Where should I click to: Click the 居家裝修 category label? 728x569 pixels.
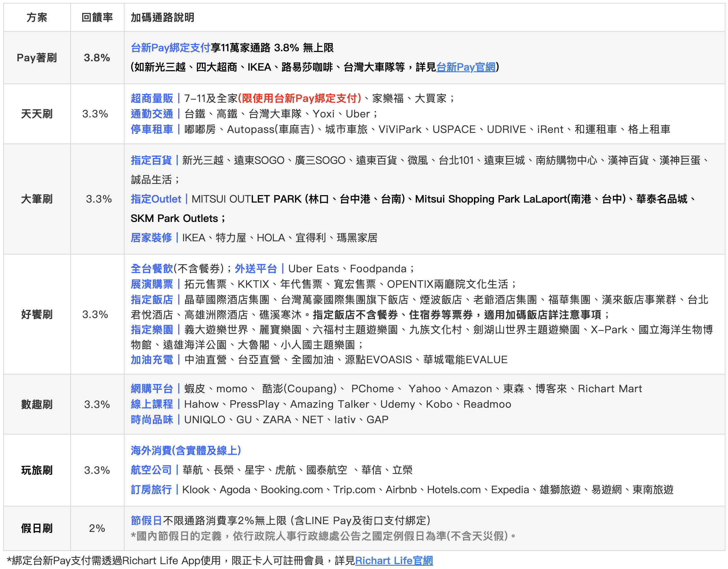pyautogui.click(x=151, y=238)
